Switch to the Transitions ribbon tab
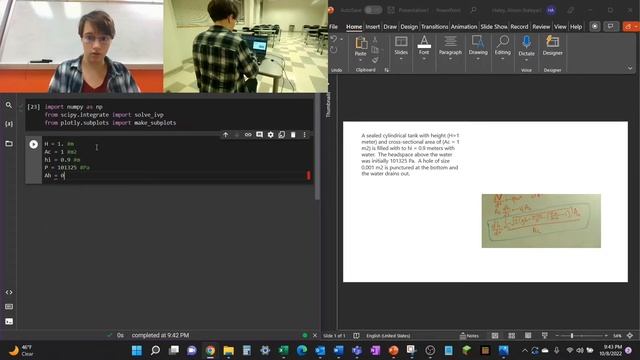The height and width of the screenshot is (360, 640). (434, 27)
